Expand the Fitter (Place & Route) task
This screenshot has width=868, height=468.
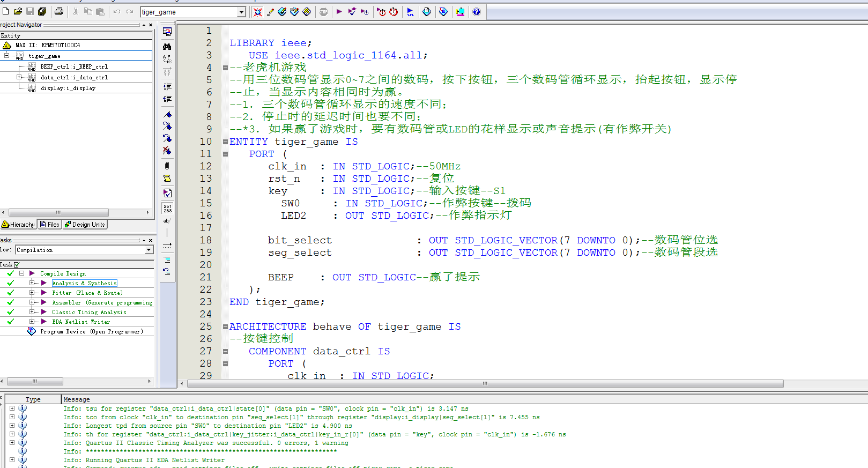click(32, 293)
